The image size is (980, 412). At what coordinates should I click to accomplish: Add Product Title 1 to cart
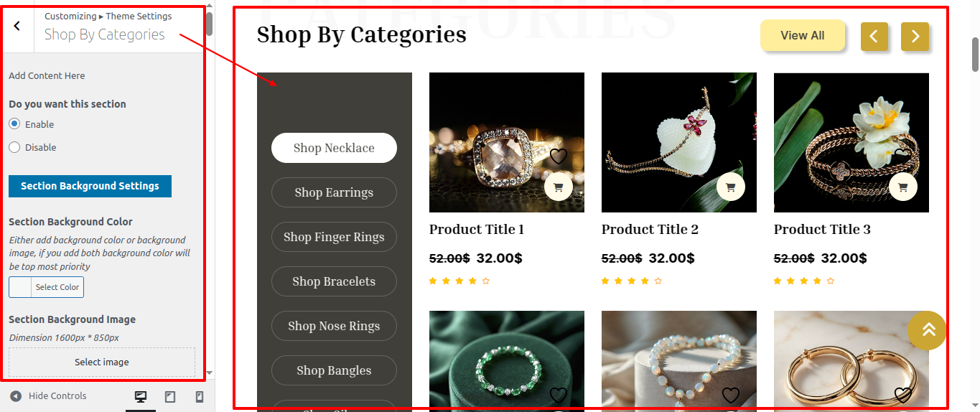558,187
